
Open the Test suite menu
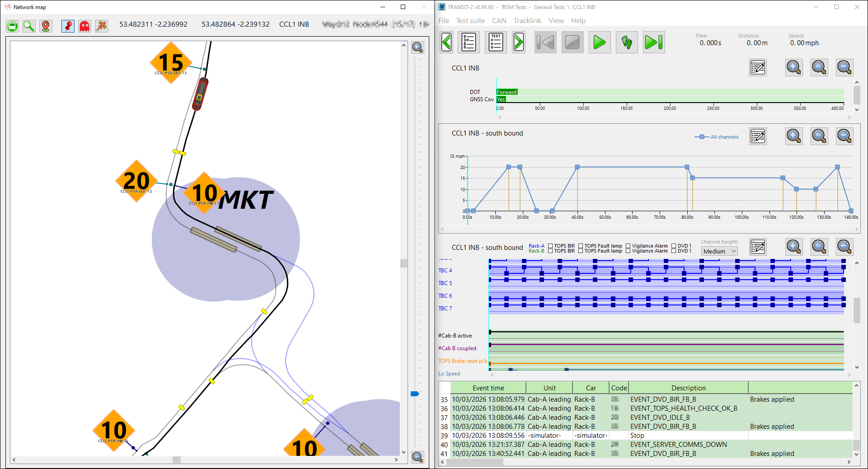coord(470,21)
